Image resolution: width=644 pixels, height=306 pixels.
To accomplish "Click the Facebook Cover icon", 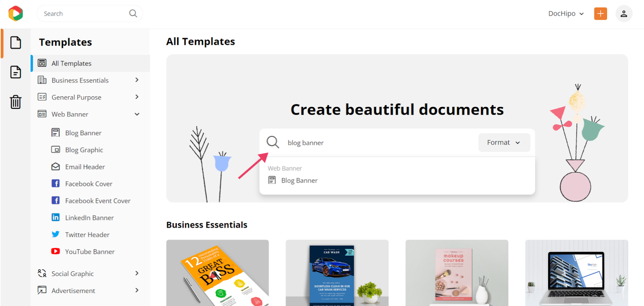I will point(56,184).
